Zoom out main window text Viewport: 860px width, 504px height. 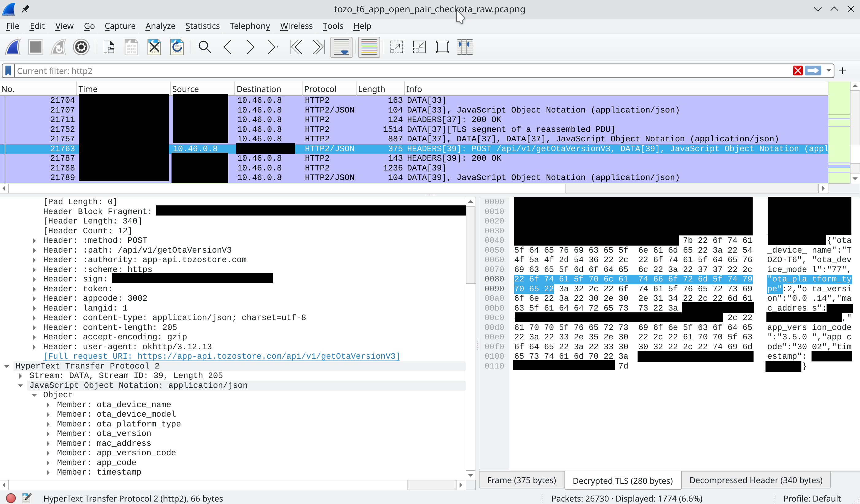[419, 47]
